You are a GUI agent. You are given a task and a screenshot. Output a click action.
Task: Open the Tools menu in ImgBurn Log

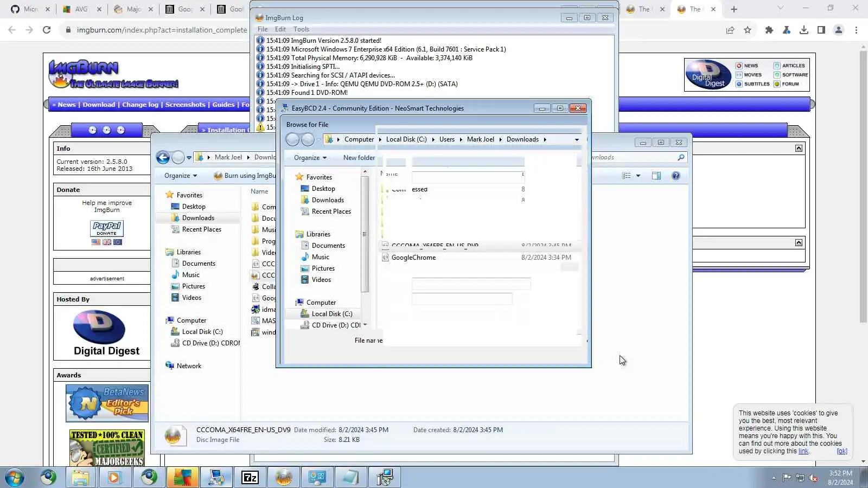point(301,29)
